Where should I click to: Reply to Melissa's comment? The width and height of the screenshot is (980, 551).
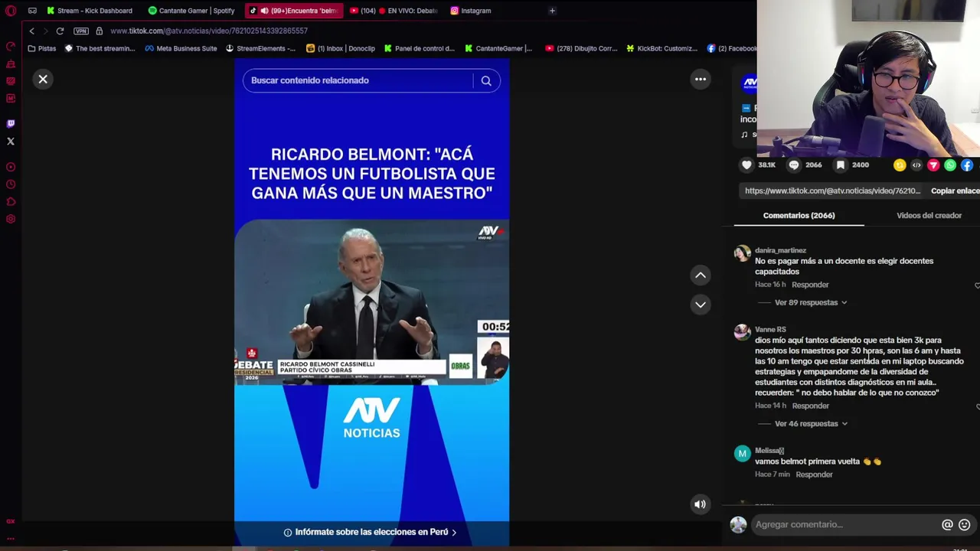point(814,474)
